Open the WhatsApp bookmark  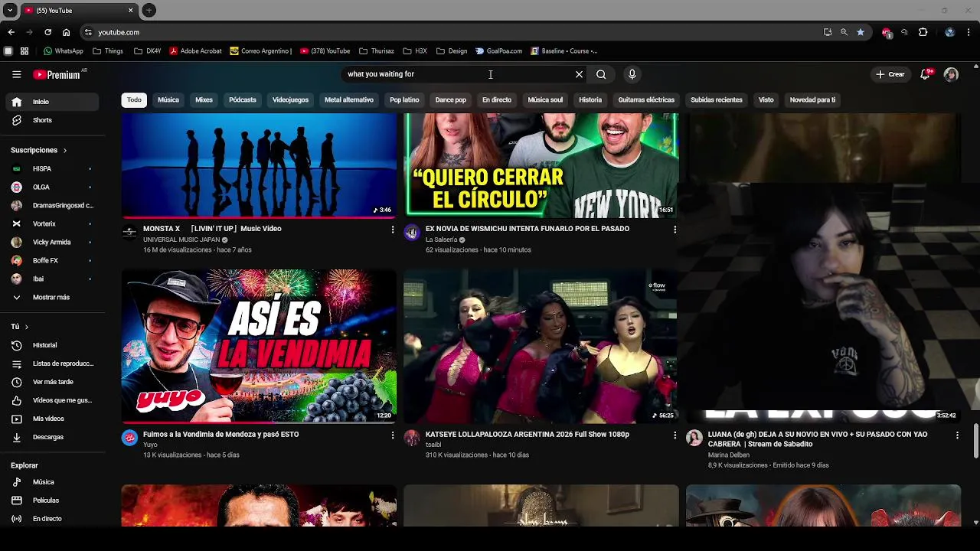(64, 51)
